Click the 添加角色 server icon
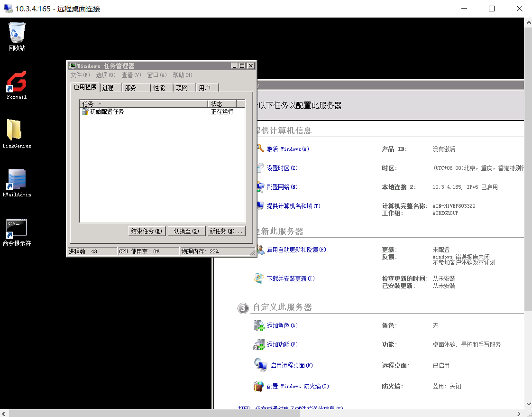 coord(259,325)
